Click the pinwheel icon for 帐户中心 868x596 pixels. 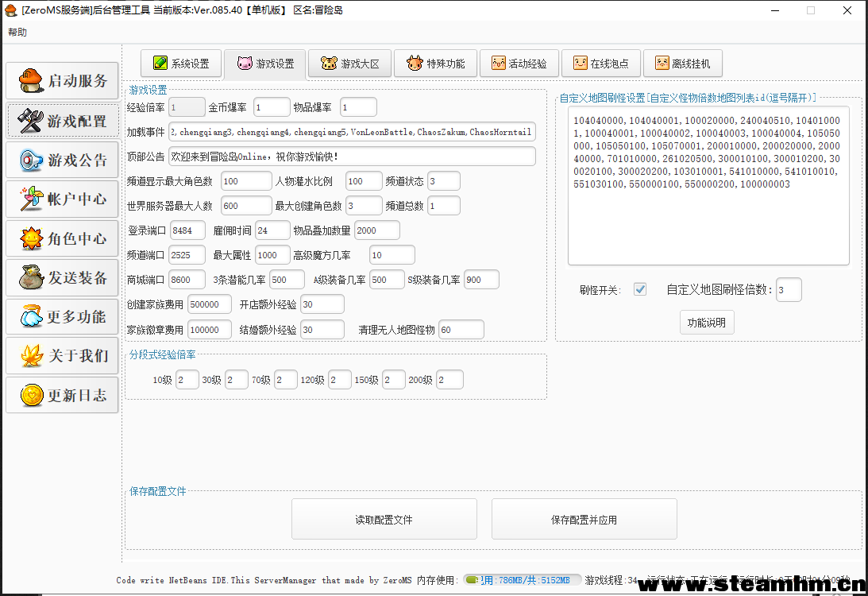point(30,199)
